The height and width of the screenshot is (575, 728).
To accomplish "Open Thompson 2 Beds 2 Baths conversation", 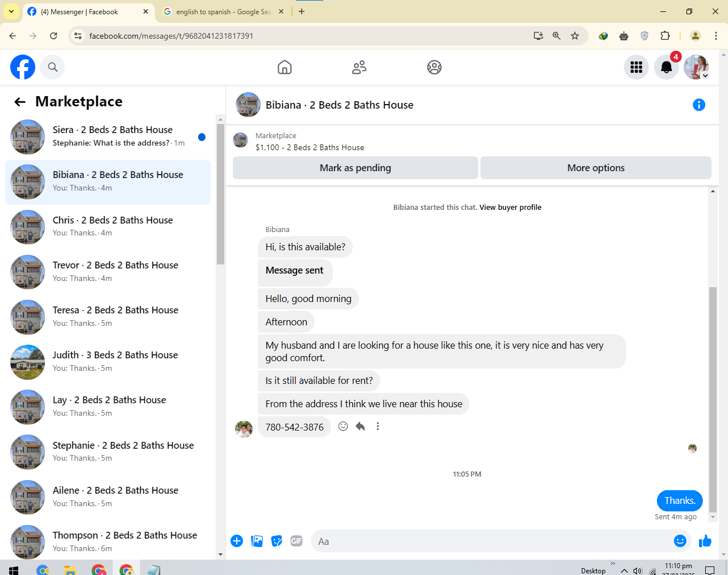I will click(108, 542).
